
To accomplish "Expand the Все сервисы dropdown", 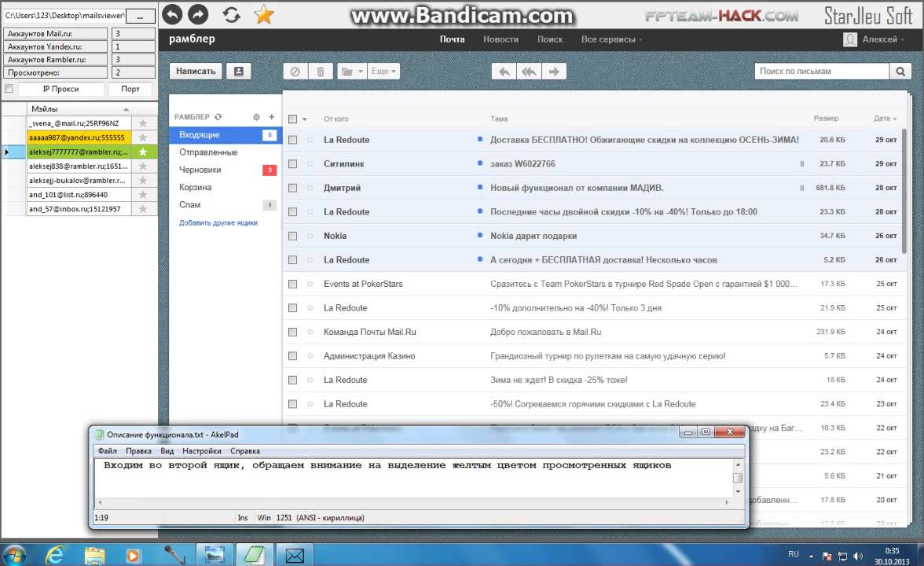I will click(611, 39).
